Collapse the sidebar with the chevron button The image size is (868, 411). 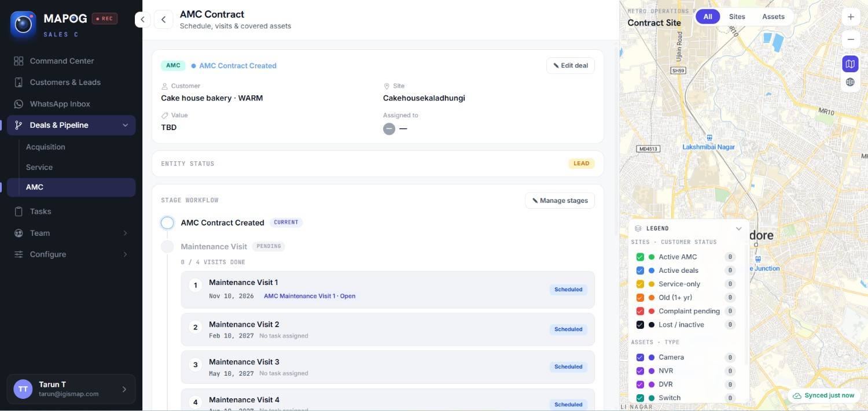coord(142,20)
